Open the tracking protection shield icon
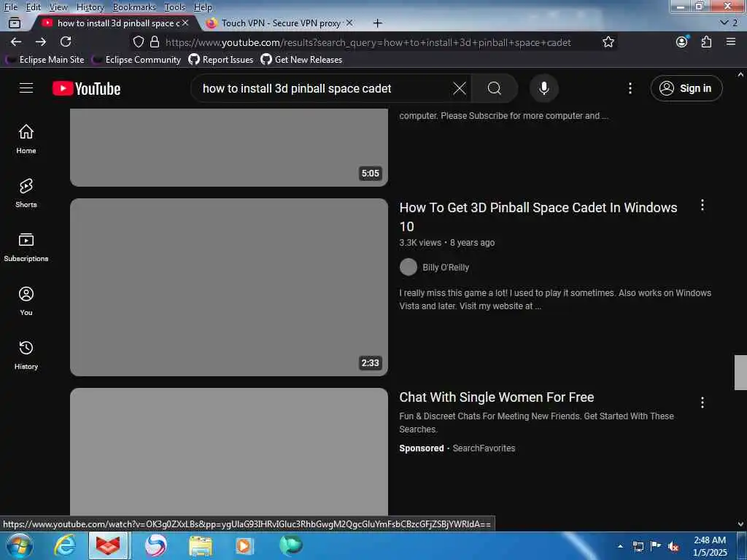747x560 pixels. pos(138,42)
